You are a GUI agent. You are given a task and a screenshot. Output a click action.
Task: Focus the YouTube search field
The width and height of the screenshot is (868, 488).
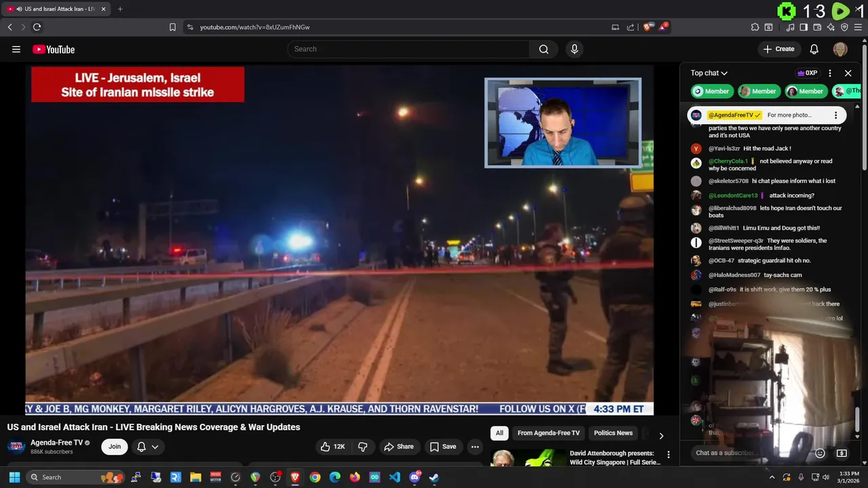[408, 49]
